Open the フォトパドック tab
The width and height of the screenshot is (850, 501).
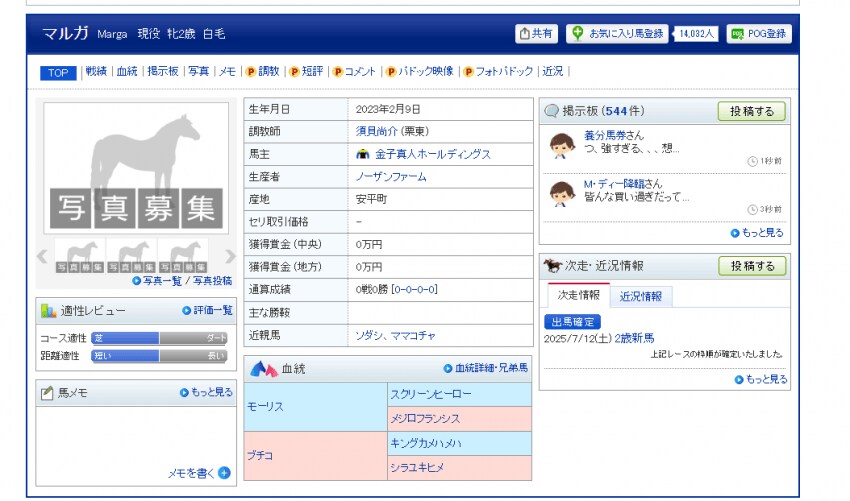coord(498,72)
